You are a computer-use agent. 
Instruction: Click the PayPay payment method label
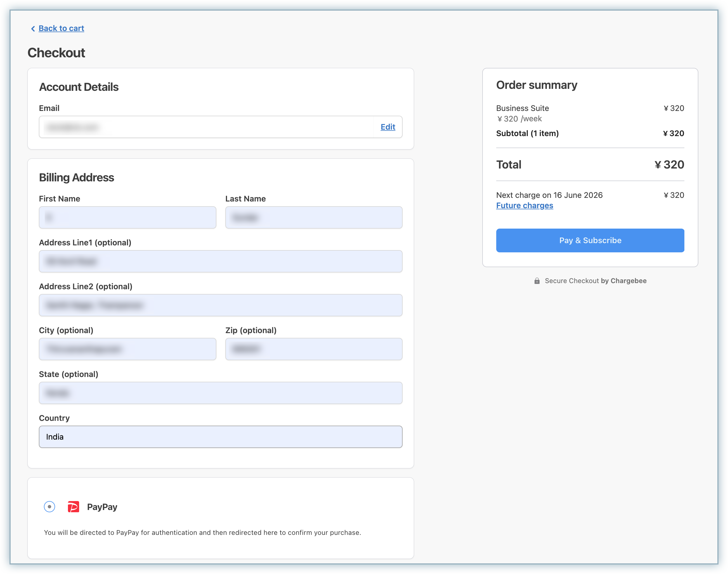point(102,507)
